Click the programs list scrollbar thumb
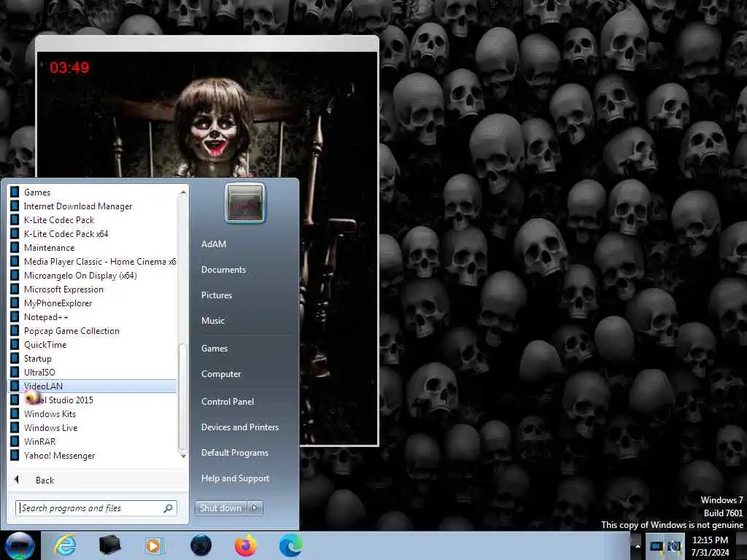This screenshot has height=560, width=747. point(182,397)
